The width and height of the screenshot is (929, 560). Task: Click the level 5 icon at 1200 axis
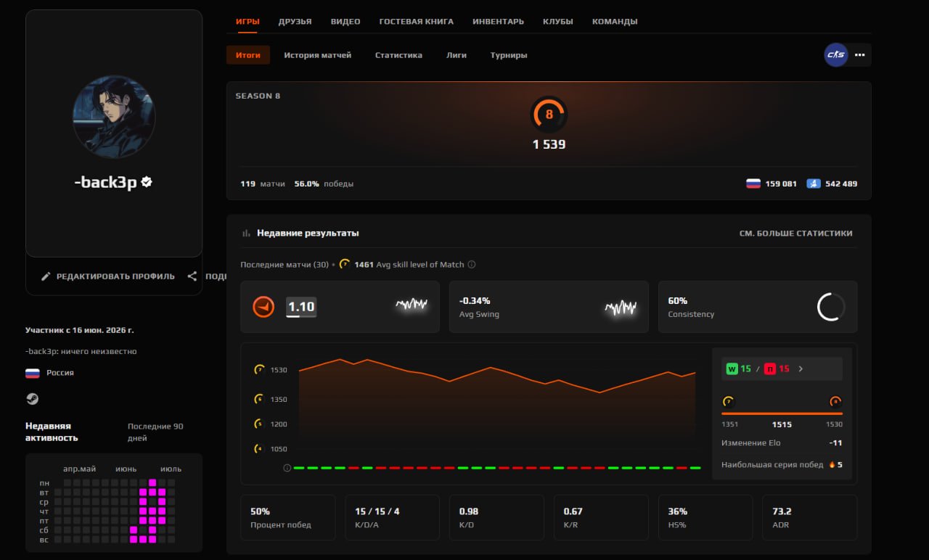259,424
